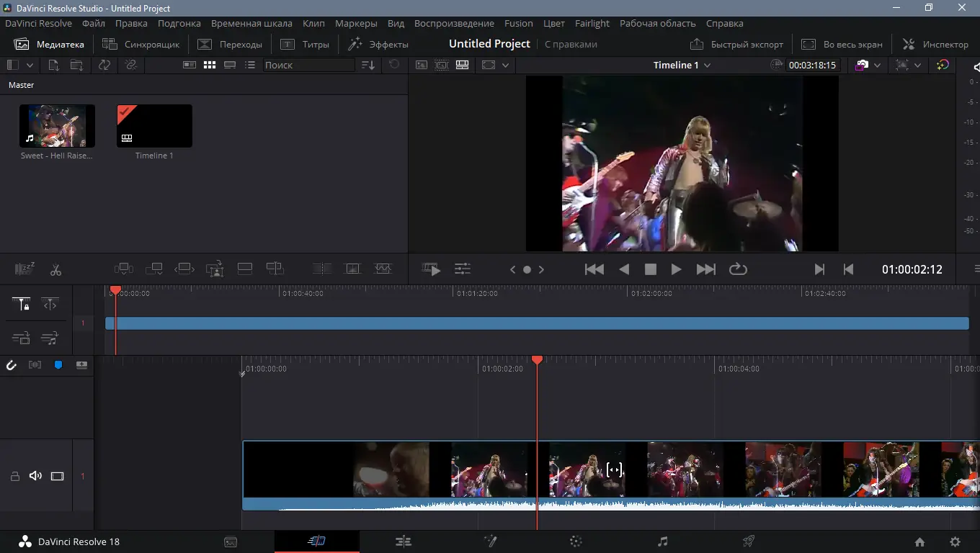
Task: Activate Boring Detector tool with zzz icon
Action: (x=24, y=269)
